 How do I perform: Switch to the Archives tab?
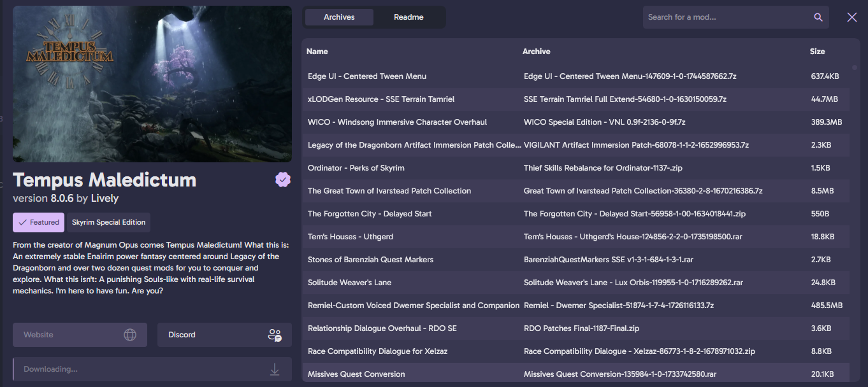pos(339,17)
